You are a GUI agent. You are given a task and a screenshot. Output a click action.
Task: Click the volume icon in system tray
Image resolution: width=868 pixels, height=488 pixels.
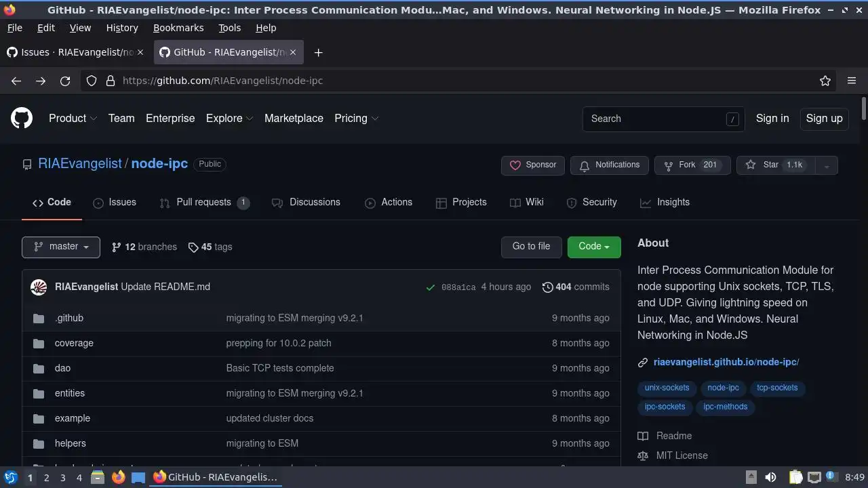click(x=770, y=477)
